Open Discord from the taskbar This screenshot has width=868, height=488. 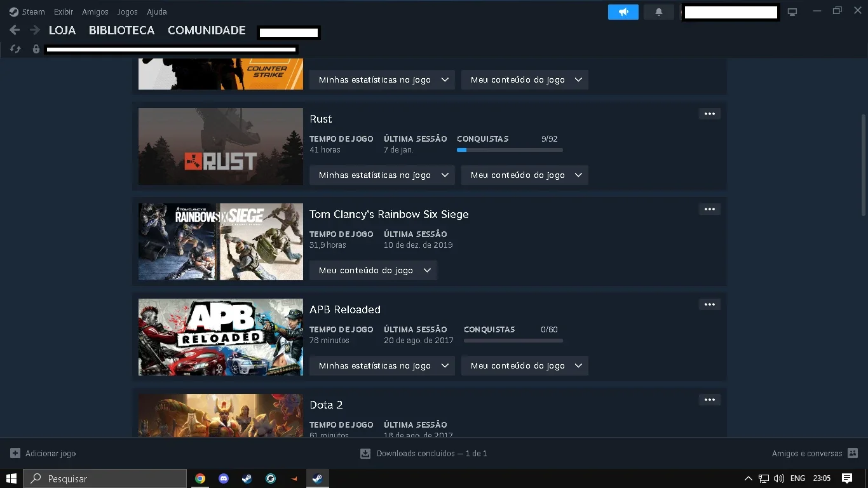click(224, 478)
